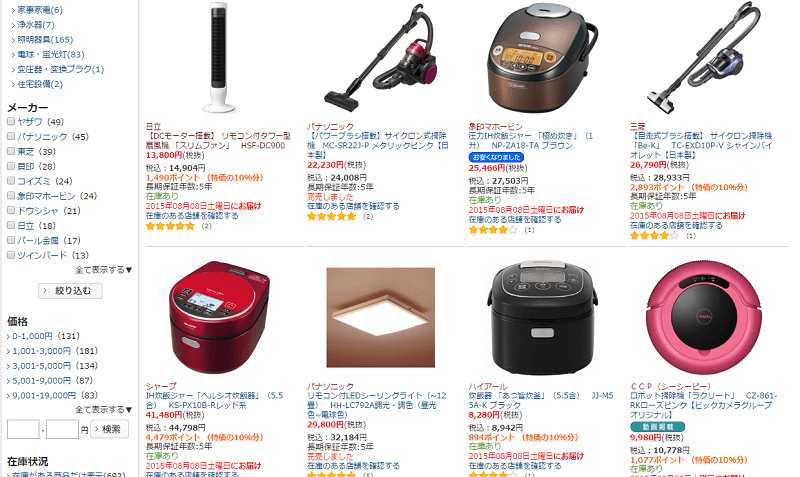Click the brown Zojirushi rice cooker image
Image resolution: width=800 pixels, height=477 pixels.
(542, 57)
